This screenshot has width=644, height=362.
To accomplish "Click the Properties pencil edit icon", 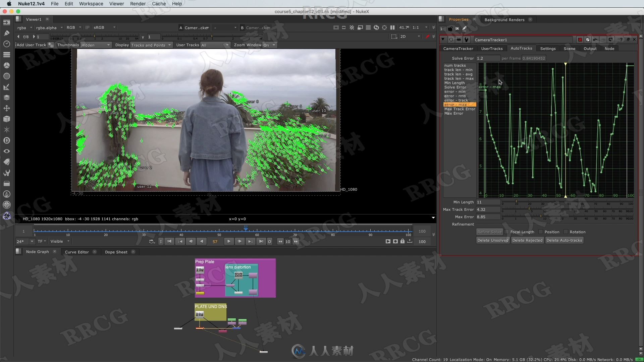I will point(465,28).
